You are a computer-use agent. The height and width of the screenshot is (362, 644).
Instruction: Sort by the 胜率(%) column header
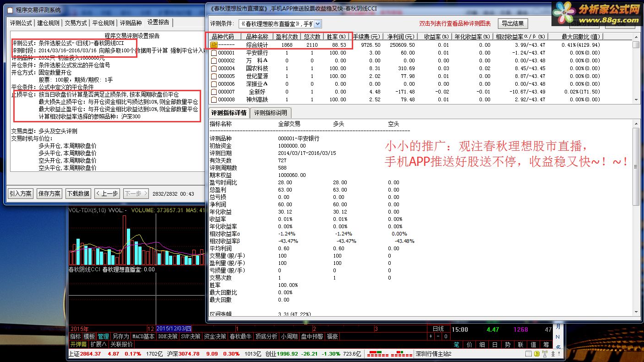coord(336,37)
